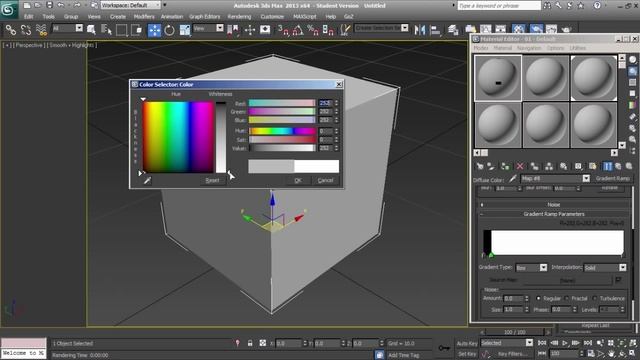
Task: Open the Edit menu
Action: (x=29, y=17)
